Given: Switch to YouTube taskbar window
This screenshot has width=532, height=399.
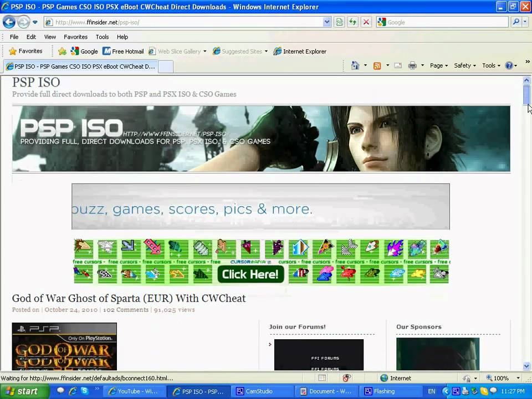Looking at the screenshot, I should [x=135, y=391].
